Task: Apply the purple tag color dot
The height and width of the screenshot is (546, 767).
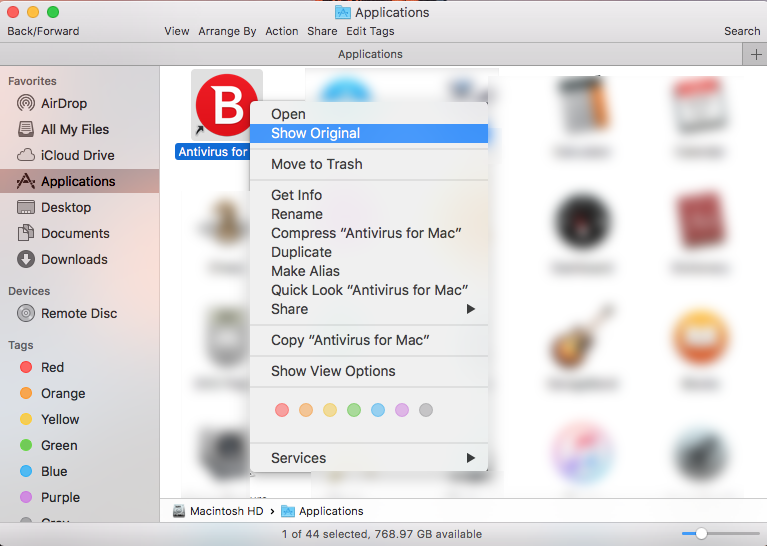Action: click(x=402, y=410)
